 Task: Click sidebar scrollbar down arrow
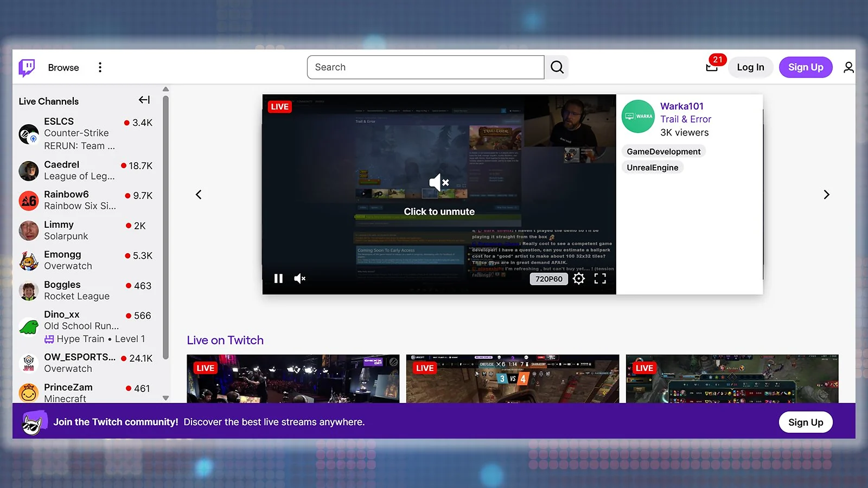tap(166, 398)
